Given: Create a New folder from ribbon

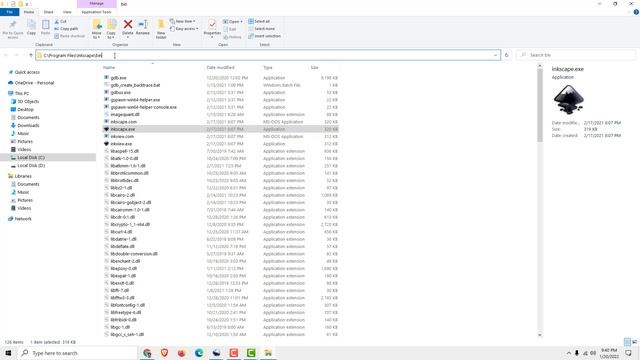Looking at the screenshot, I should tap(161, 29).
